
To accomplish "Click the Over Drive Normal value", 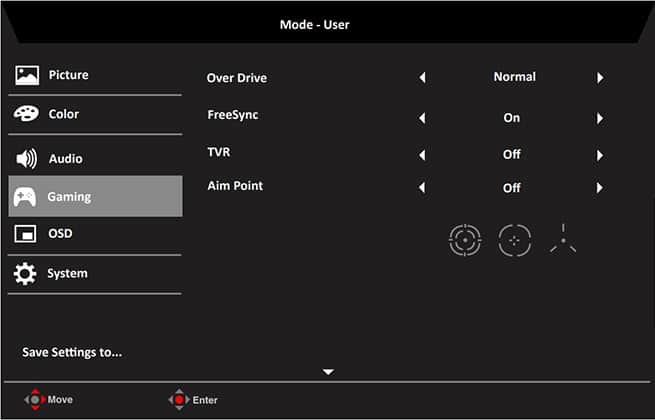I will 514,77.
